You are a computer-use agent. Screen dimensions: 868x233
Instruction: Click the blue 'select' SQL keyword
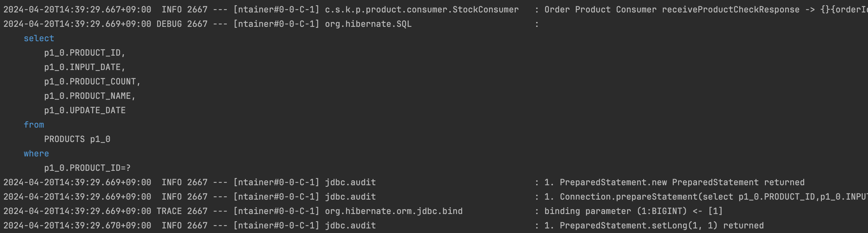(39, 38)
